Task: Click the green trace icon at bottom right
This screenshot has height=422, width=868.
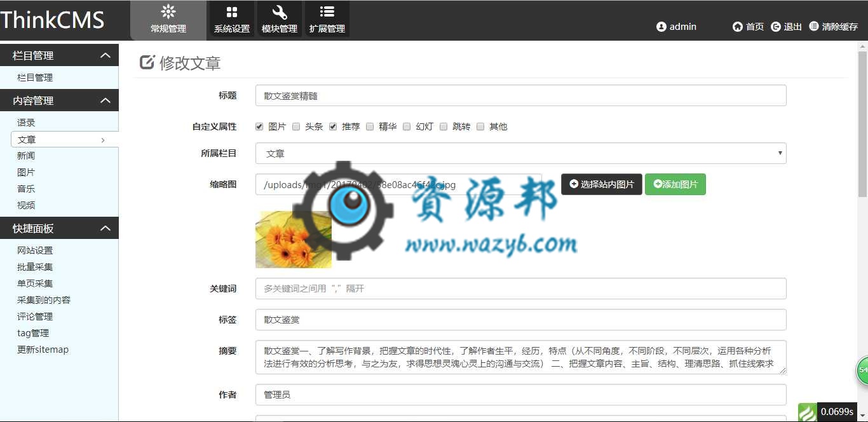Action: coord(807,412)
